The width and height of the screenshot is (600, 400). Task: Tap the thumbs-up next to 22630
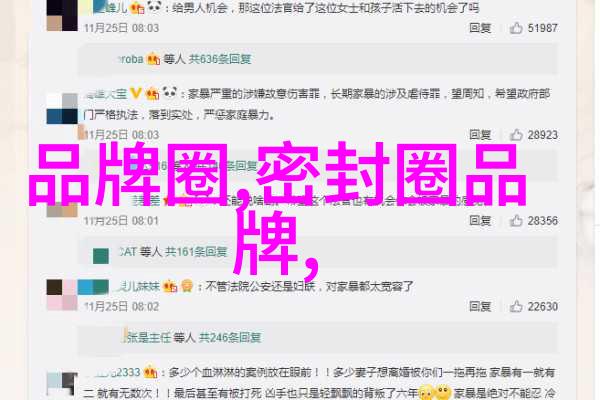point(516,306)
